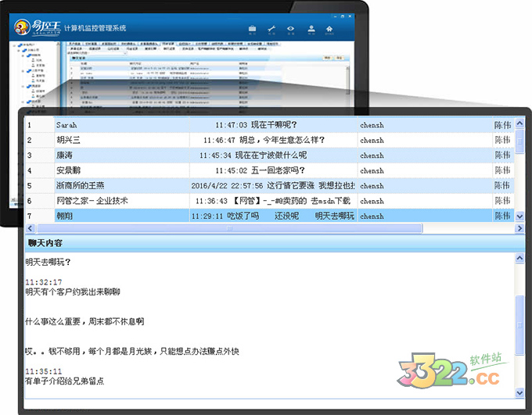Click the title 计算机监控管理系统
This screenshot has width=532, height=415.
(x=95, y=28)
